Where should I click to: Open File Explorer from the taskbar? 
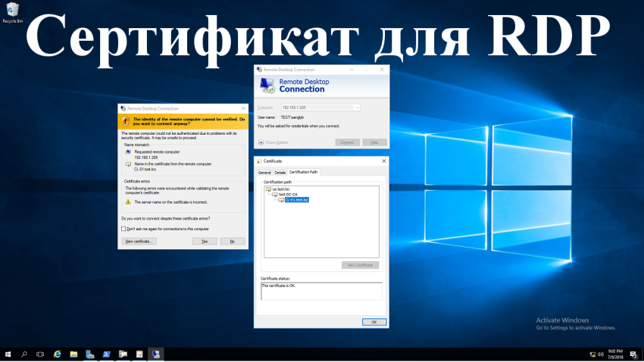pos(73,354)
